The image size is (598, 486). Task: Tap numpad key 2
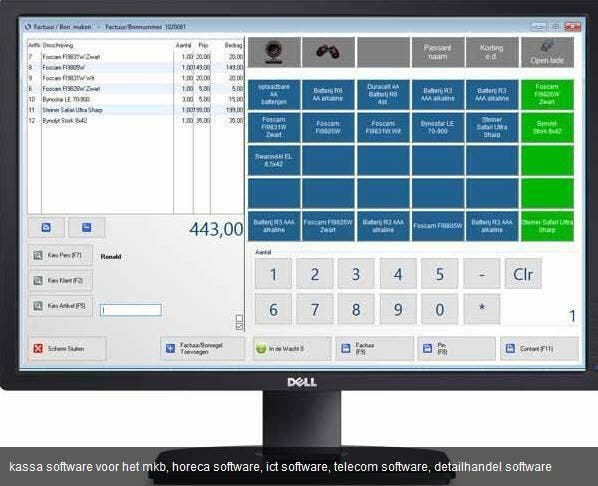[315, 274]
